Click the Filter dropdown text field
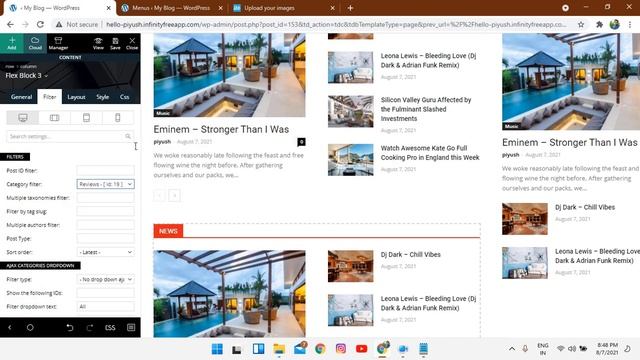 click(x=105, y=307)
